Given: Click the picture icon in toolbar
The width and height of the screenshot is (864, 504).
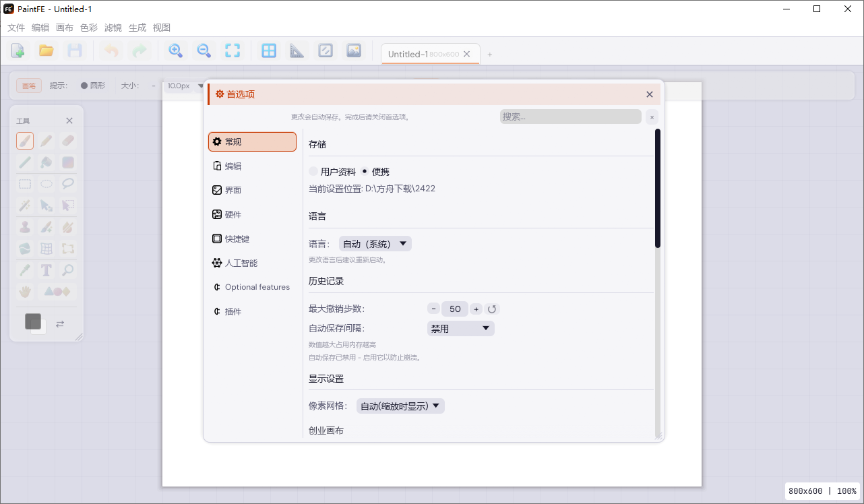Looking at the screenshot, I should [x=354, y=51].
